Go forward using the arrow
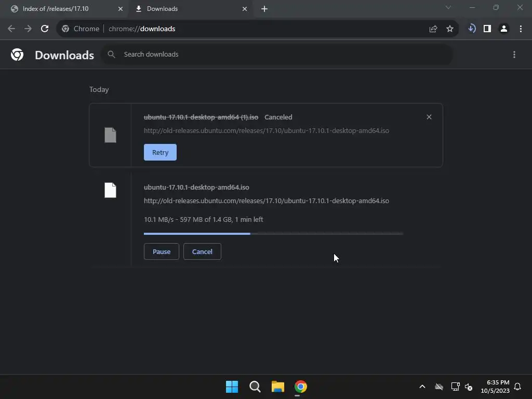Screen dimensions: 532x399 coord(28,29)
